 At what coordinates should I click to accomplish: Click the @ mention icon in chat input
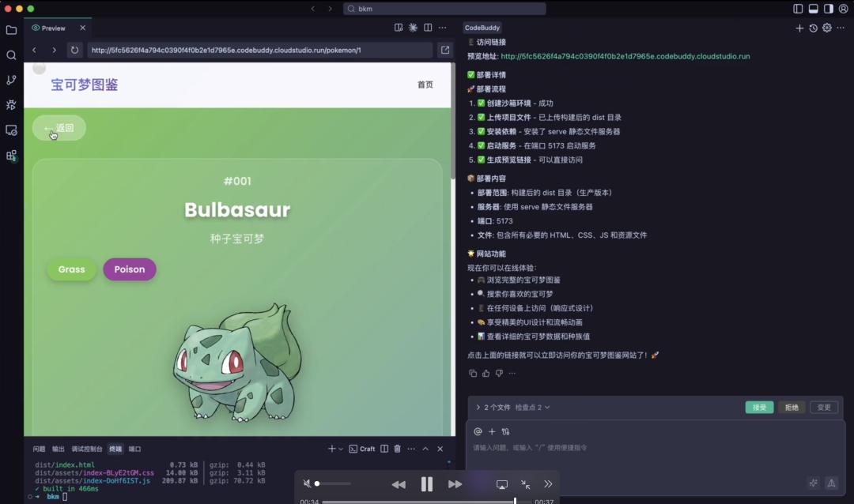pyautogui.click(x=478, y=431)
